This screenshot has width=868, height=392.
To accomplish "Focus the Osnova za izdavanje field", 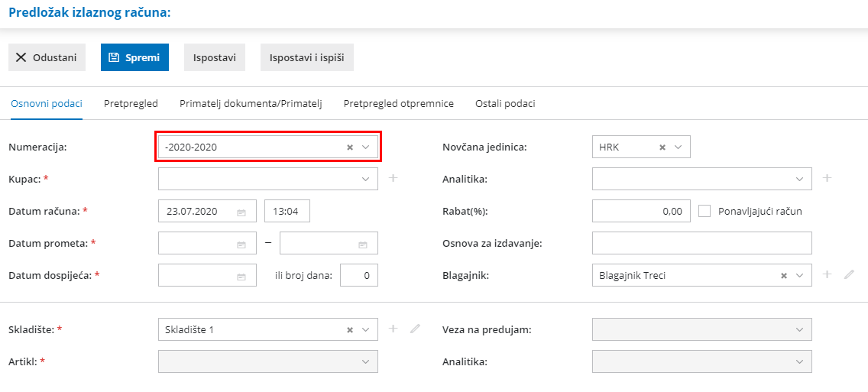I will [701, 243].
